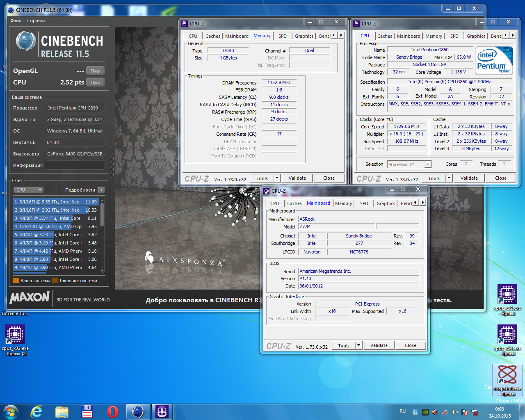Click the RU language indicator
This screenshot has height=420, width=525.
(x=402, y=411)
